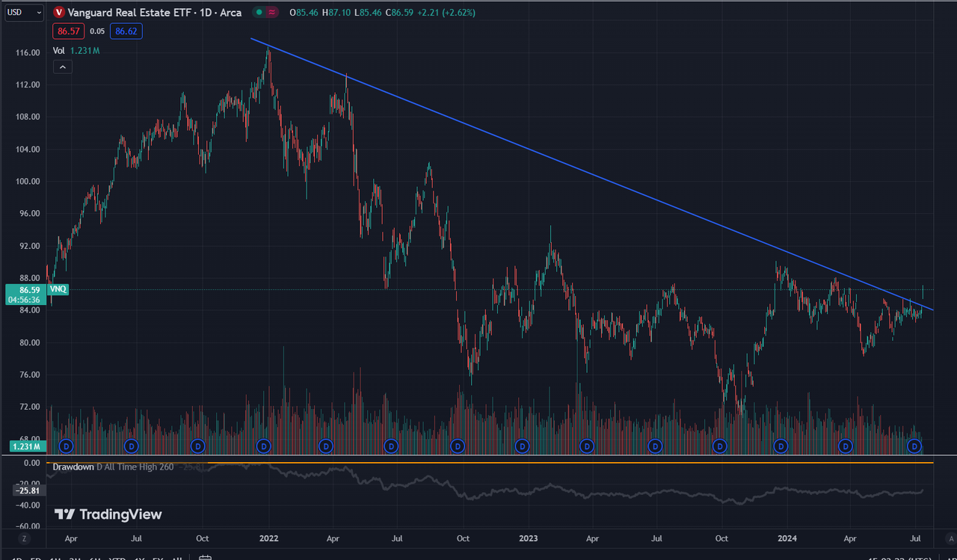Click the 1.231M volume axis label

[x=26, y=446]
